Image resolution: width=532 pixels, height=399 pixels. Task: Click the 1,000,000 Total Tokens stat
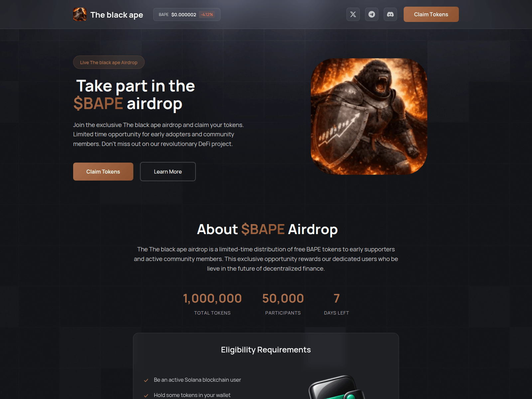[x=212, y=303]
